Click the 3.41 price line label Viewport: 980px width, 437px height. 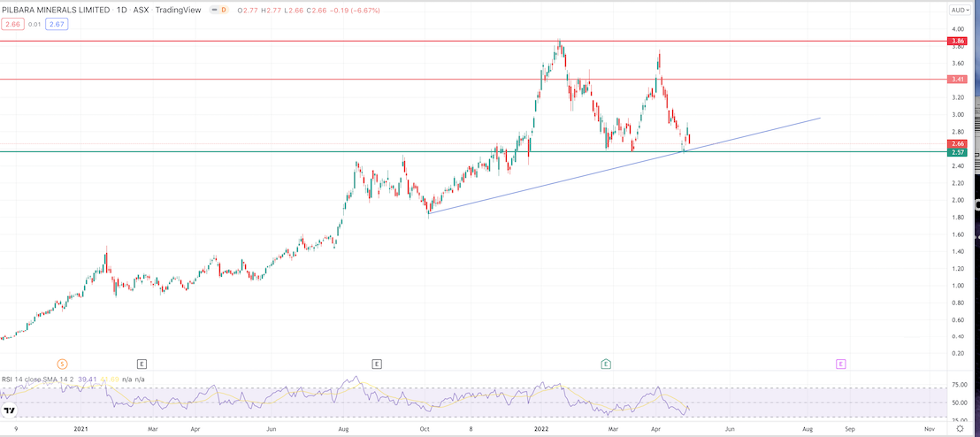tap(958, 80)
